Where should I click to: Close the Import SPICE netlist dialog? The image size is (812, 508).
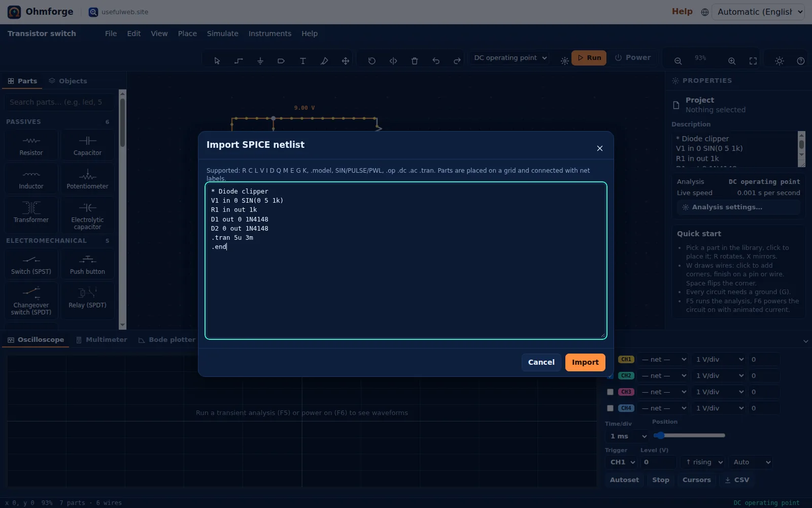point(600,148)
